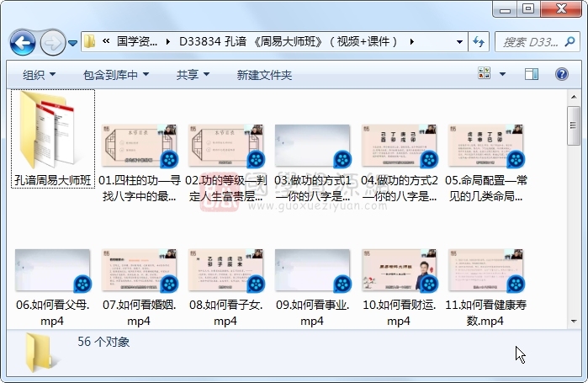The width and height of the screenshot is (588, 383).
Task: Click 新建文件夹 button
Action: click(264, 75)
